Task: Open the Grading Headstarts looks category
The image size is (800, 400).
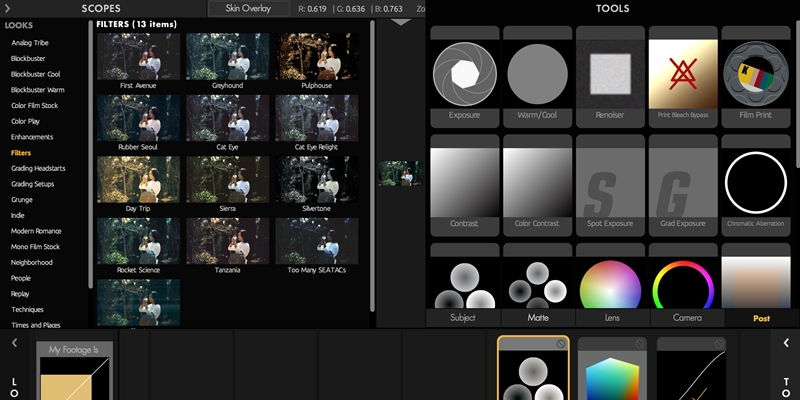Action: (38, 168)
